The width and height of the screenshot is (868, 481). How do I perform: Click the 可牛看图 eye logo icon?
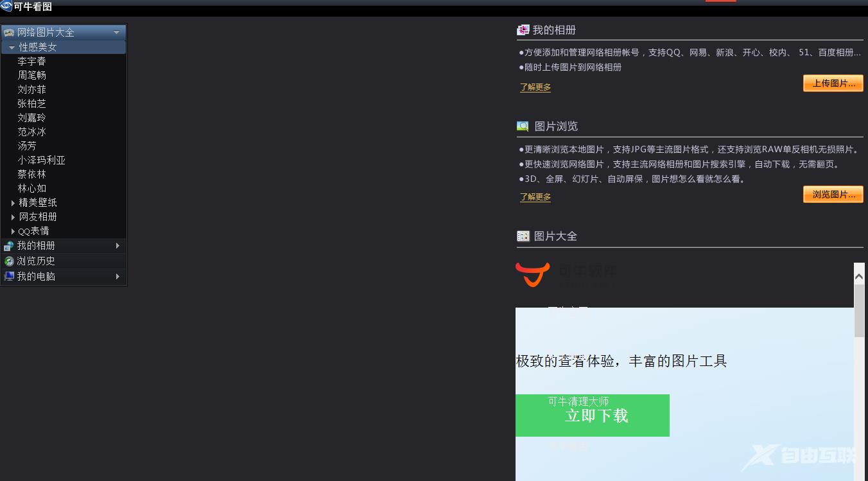point(6,6)
